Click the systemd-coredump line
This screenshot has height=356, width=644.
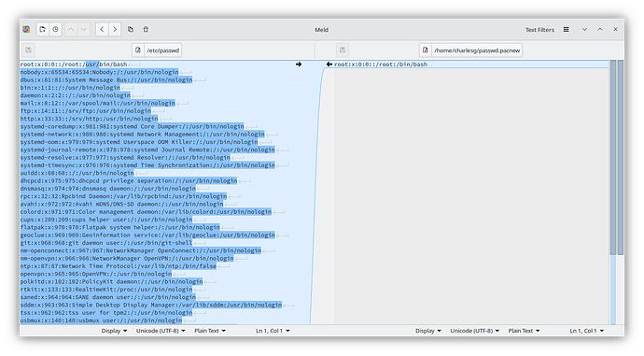coord(133,127)
